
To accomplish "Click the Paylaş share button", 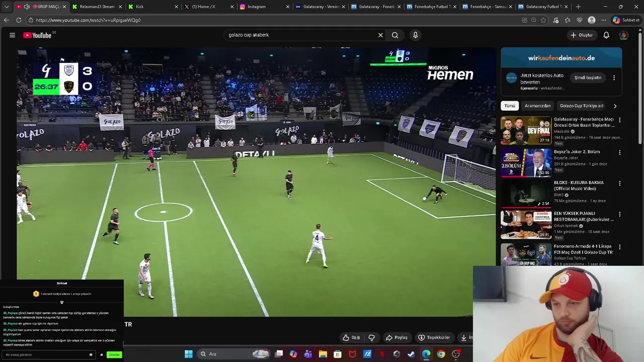I will point(396,337).
